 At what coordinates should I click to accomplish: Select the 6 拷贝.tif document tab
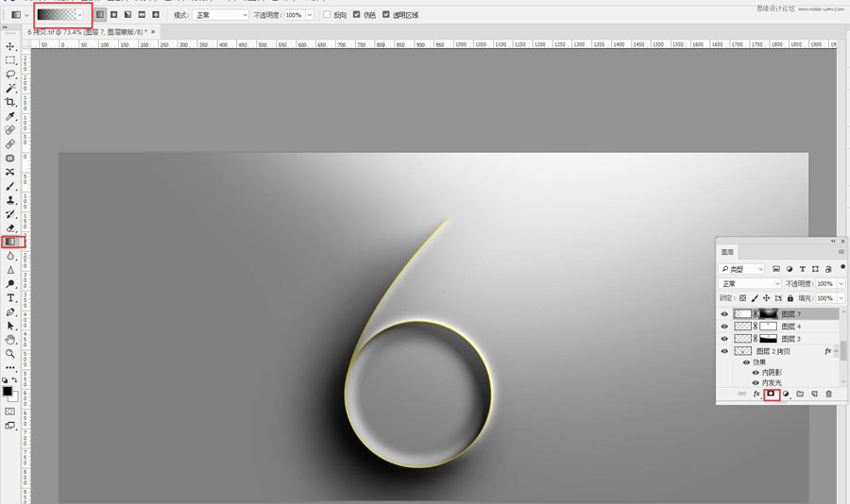click(87, 32)
